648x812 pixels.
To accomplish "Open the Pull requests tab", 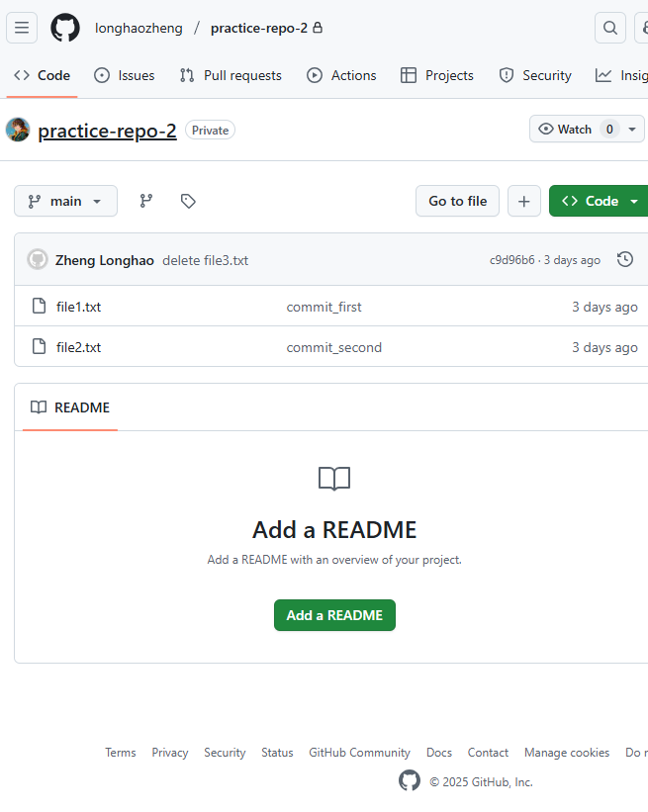I will pos(231,75).
